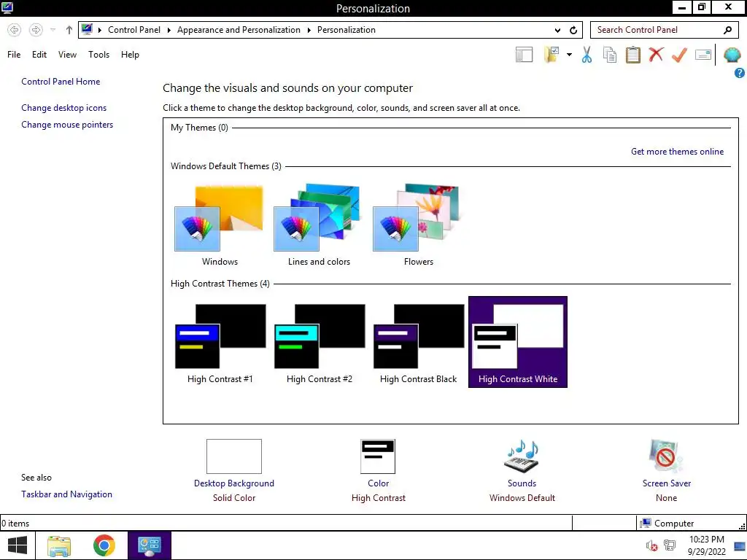Refresh the Personalization page
Image resolution: width=747 pixels, height=560 pixels.
pyautogui.click(x=573, y=30)
